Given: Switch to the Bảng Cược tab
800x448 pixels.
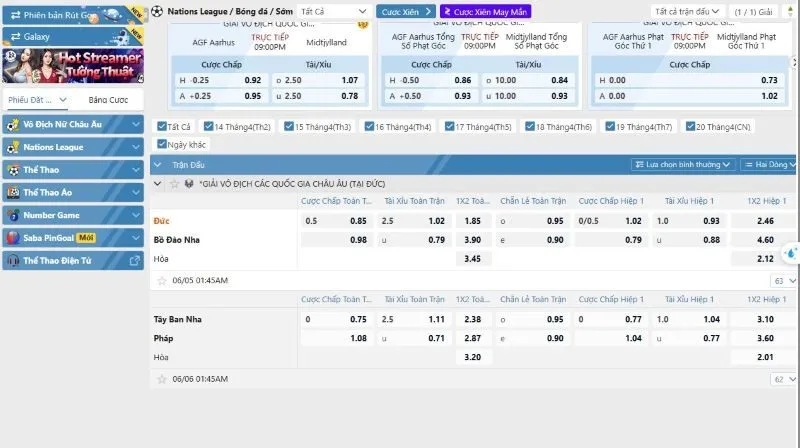Looking at the screenshot, I should click(x=108, y=100).
